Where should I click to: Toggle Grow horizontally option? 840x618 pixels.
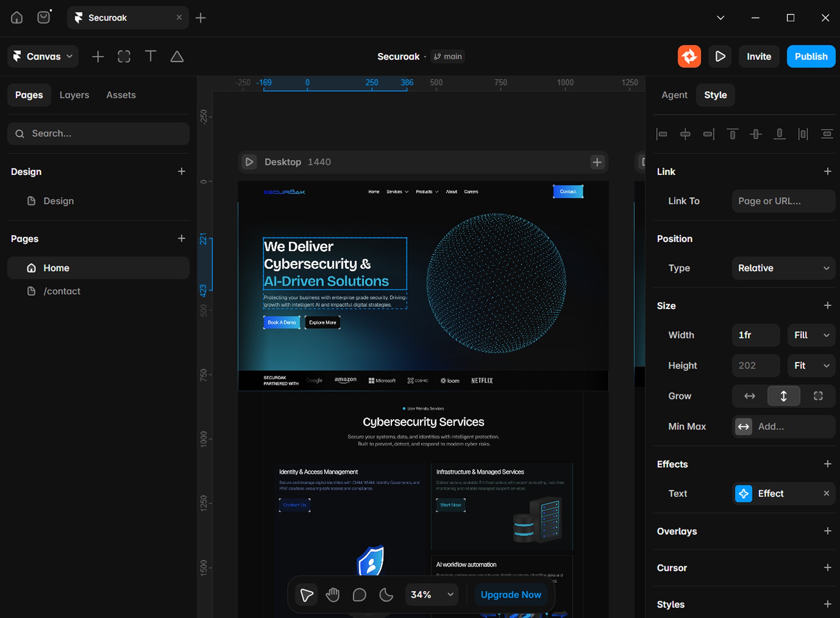coord(750,396)
